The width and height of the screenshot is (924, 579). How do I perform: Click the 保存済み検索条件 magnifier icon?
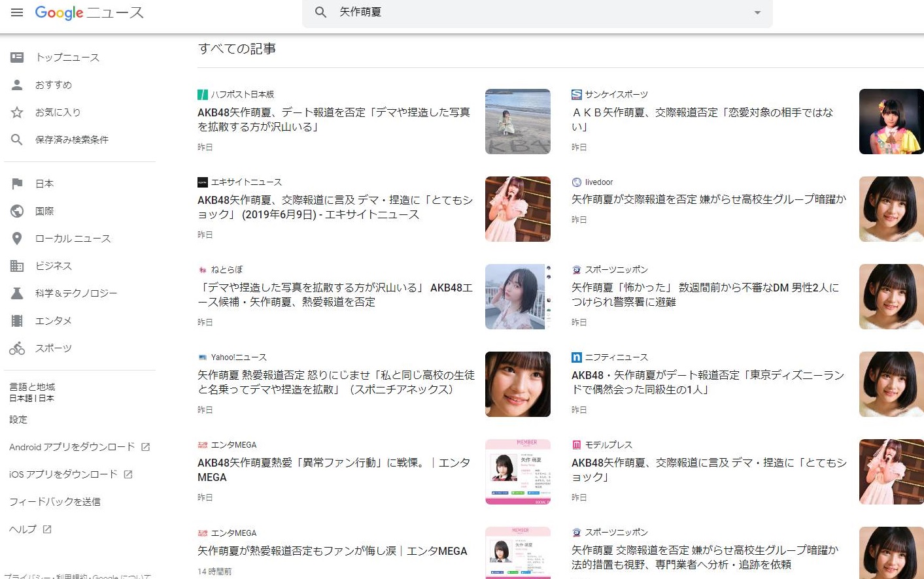point(17,140)
